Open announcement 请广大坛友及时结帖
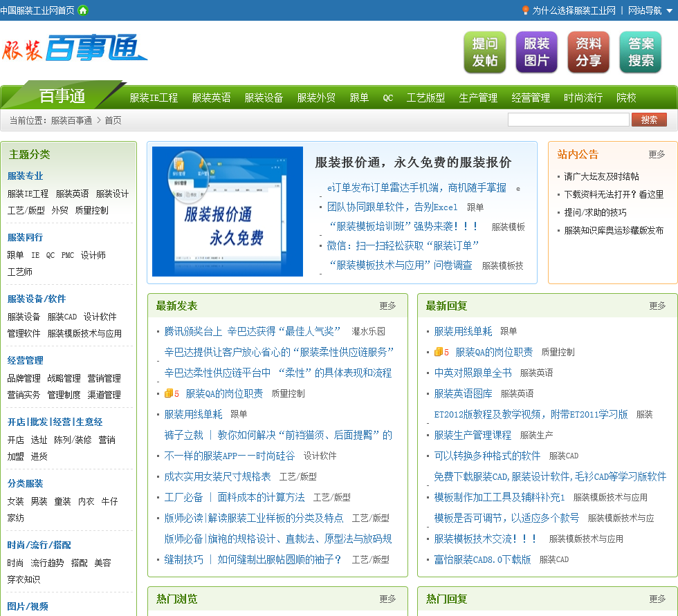The height and width of the screenshot is (616, 678). [x=601, y=176]
